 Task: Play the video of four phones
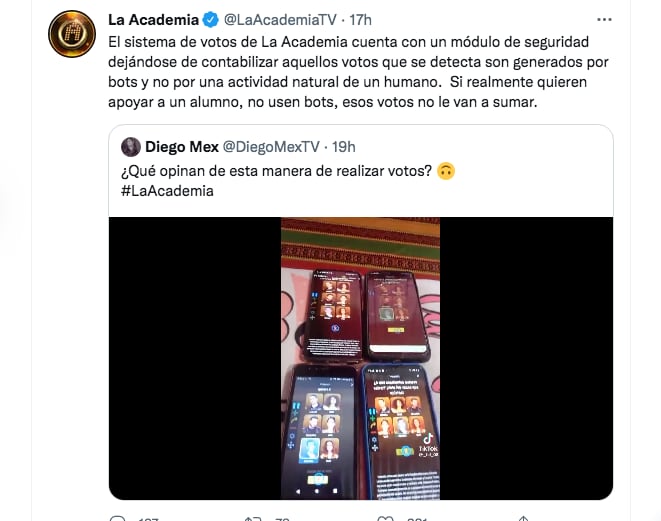tap(361, 358)
